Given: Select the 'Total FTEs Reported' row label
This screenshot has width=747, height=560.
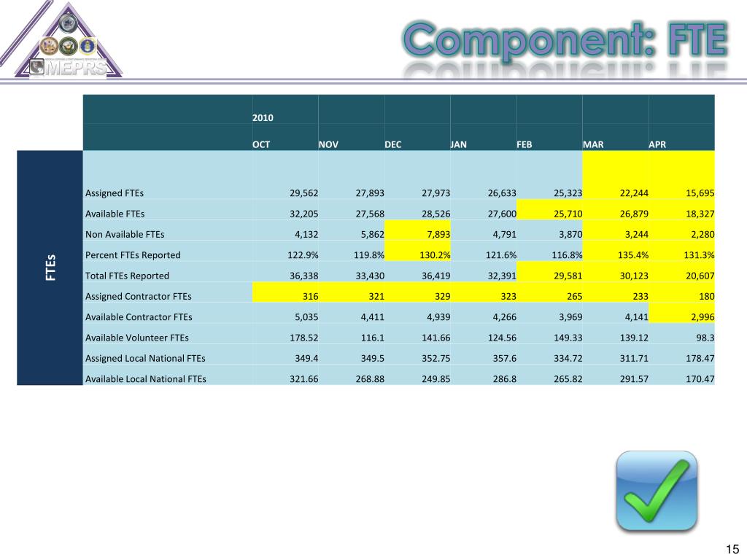Looking at the screenshot, I should [127, 276].
